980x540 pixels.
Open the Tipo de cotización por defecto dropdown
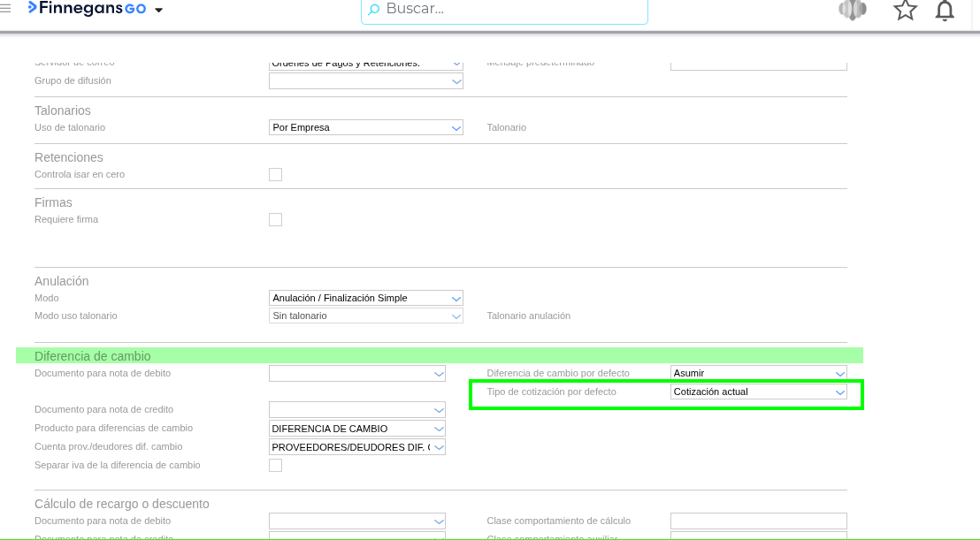pyautogui.click(x=758, y=392)
